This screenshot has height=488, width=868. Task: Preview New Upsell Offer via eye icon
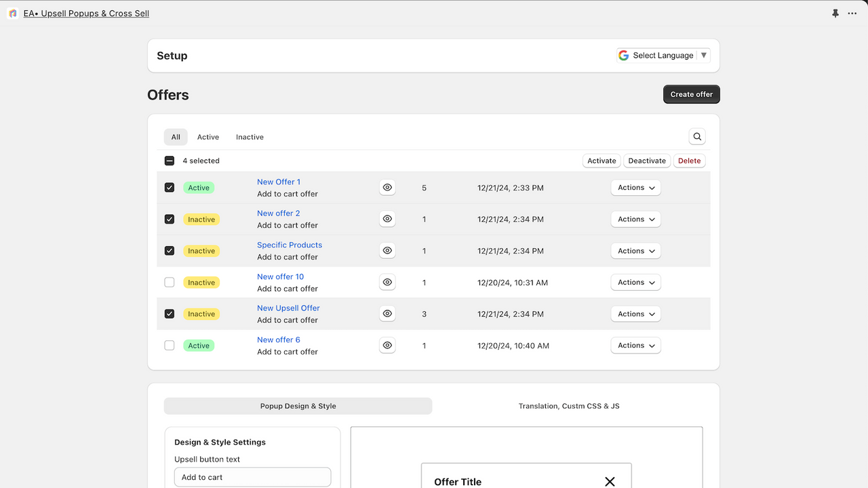(x=387, y=314)
